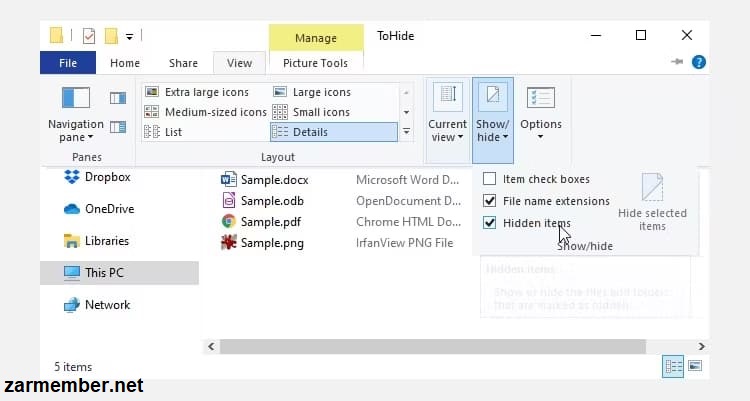Click the Microsoft Word D... type cell
Viewport: 750px width, 401px height.
[x=408, y=180]
